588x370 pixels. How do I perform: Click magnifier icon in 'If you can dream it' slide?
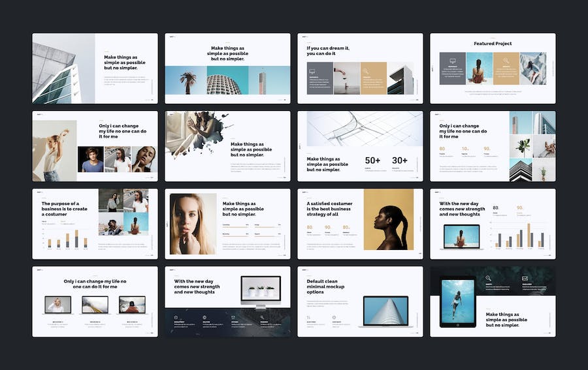[365, 69]
